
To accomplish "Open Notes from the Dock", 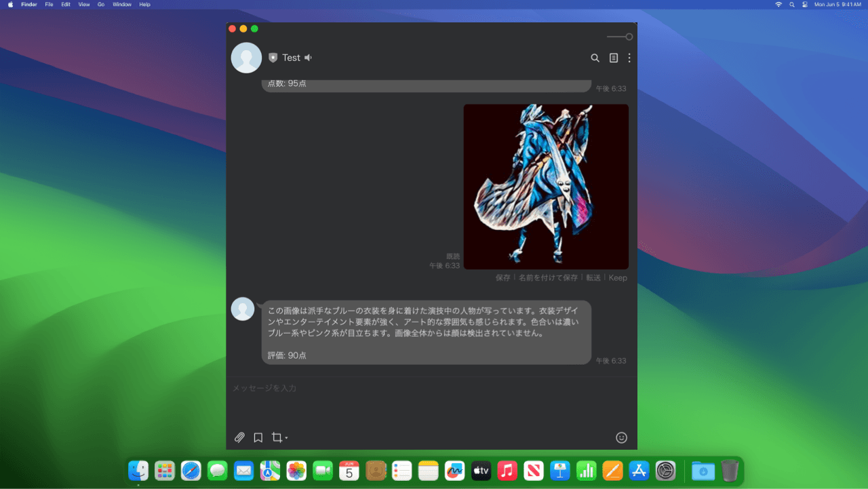I will pos(429,470).
